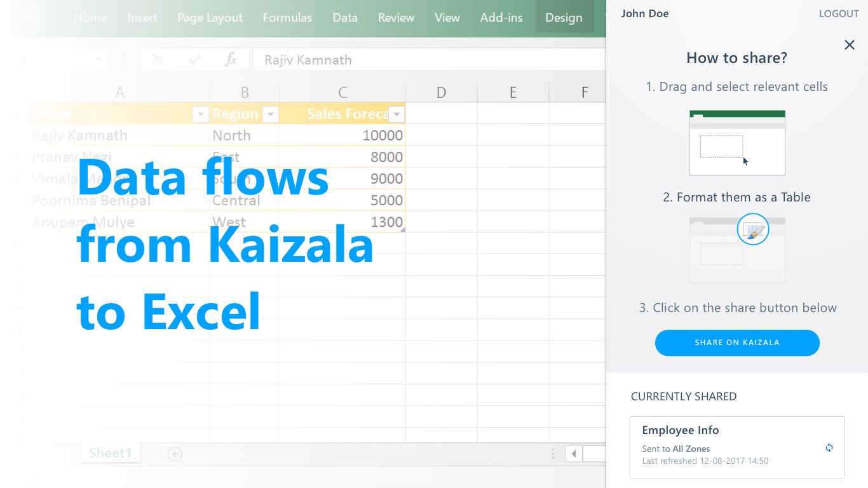Confirm formula entry with checkmark icon

(x=194, y=60)
